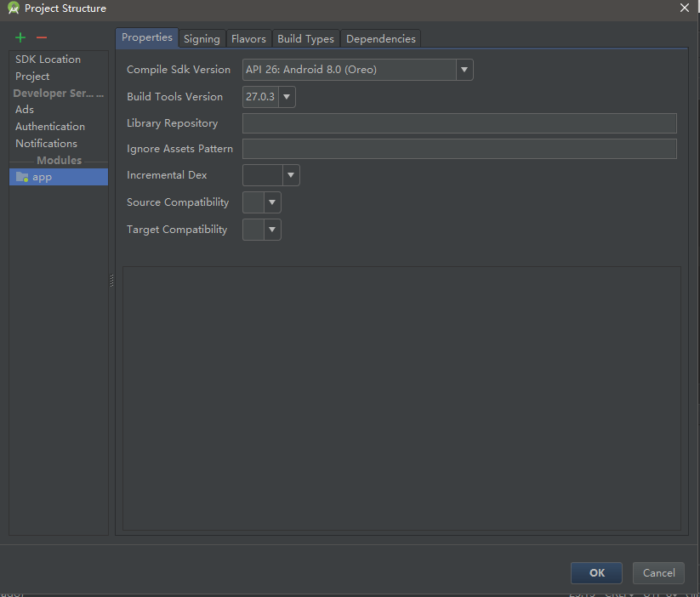
Task: Click the 27.0.3 build tools value
Action: pos(260,97)
